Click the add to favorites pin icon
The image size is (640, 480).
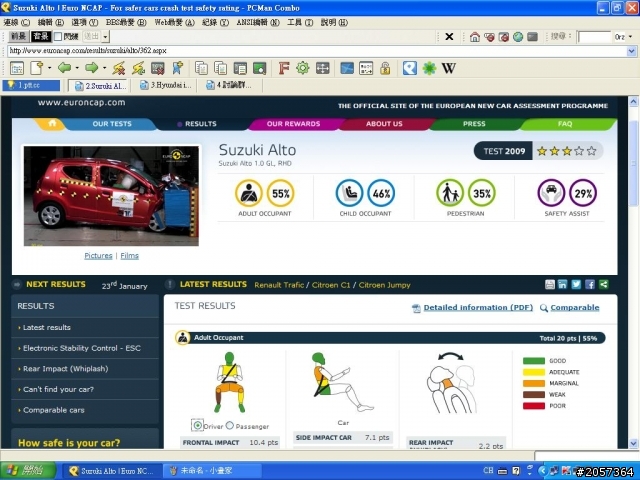[x=178, y=68]
